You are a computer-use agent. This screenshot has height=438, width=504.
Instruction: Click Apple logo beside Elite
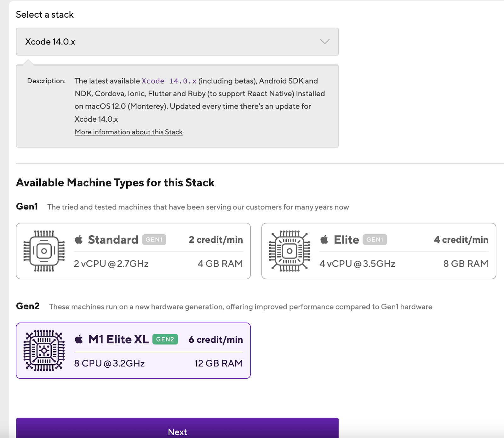(324, 240)
